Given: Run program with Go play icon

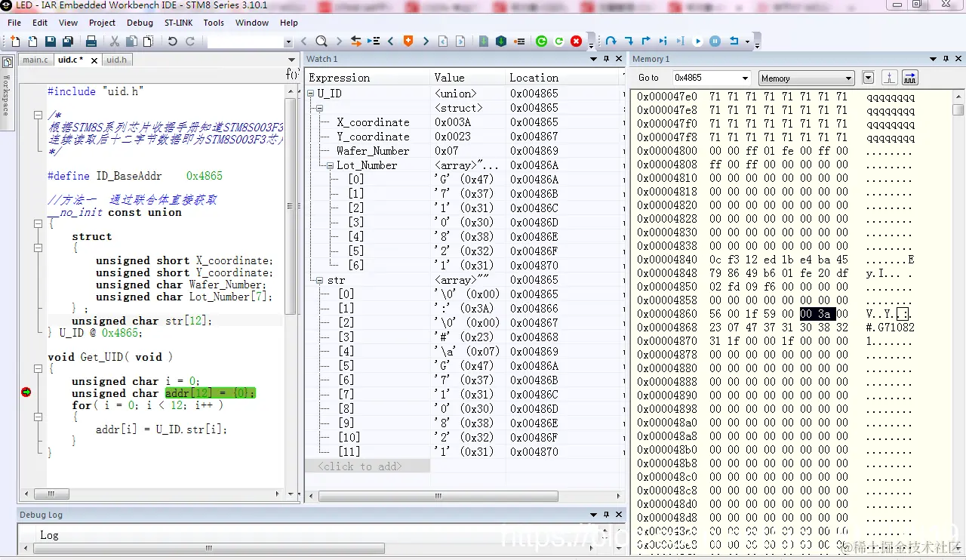Looking at the screenshot, I should point(697,42).
